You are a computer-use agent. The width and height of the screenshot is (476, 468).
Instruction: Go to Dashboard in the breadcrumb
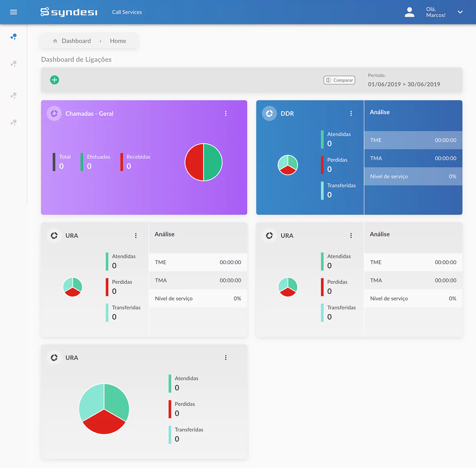tap(76, 41)
